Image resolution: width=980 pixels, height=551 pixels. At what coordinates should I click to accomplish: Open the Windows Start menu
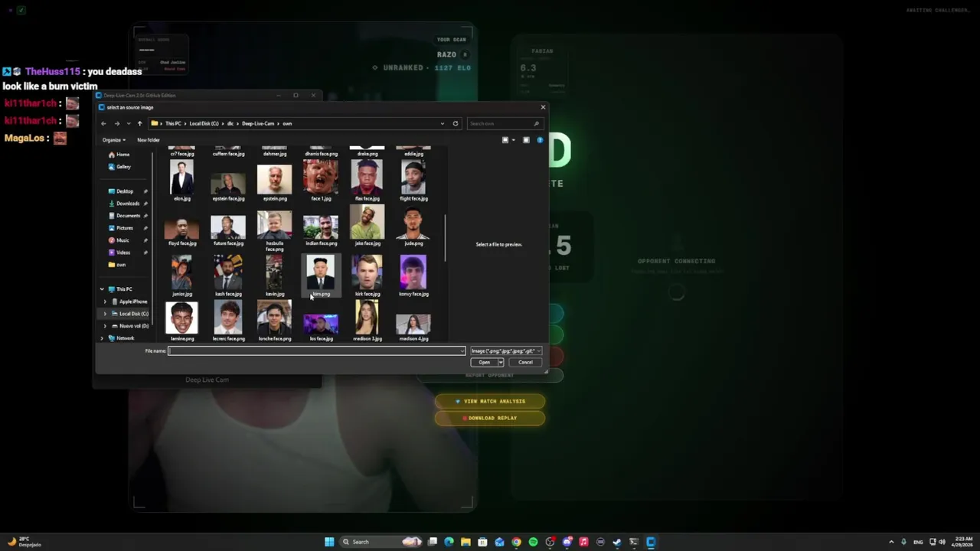click(x=329, y=542)
